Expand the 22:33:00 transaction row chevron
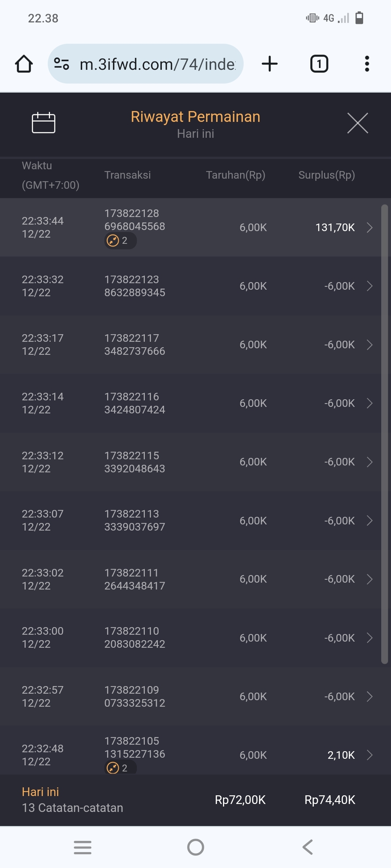This screenshot has width=391, height=868. 369,638
